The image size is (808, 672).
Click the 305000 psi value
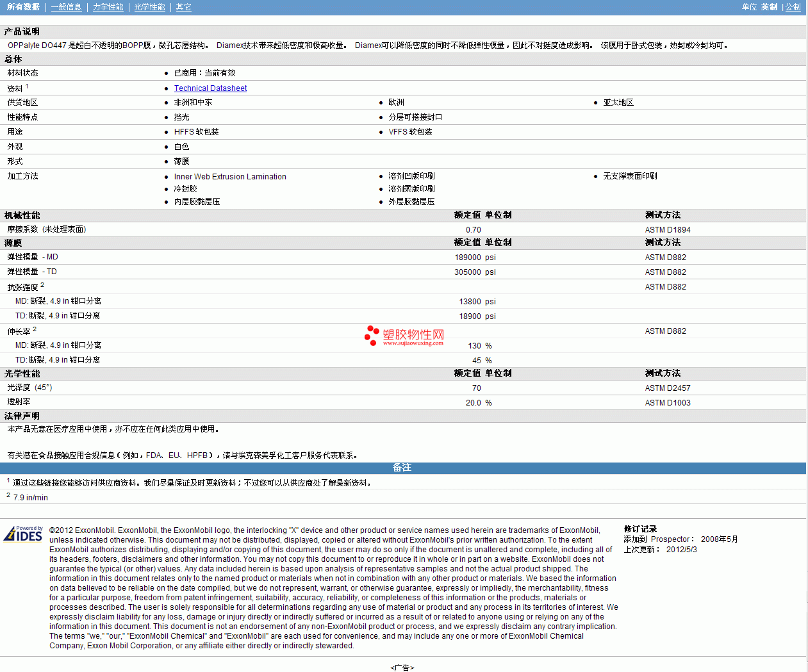[x=475, y=272]
